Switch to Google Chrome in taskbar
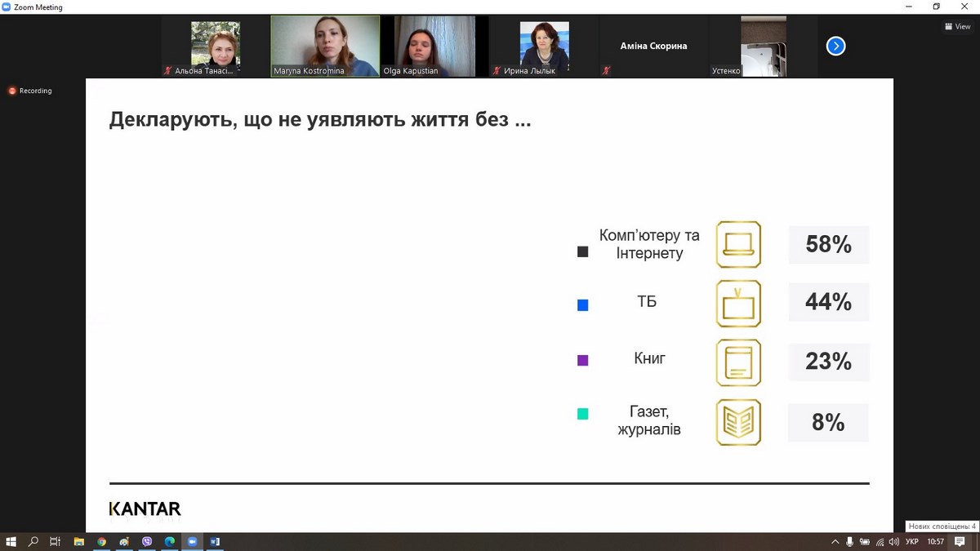The image size is (980, 551). (x=101, y=541)
